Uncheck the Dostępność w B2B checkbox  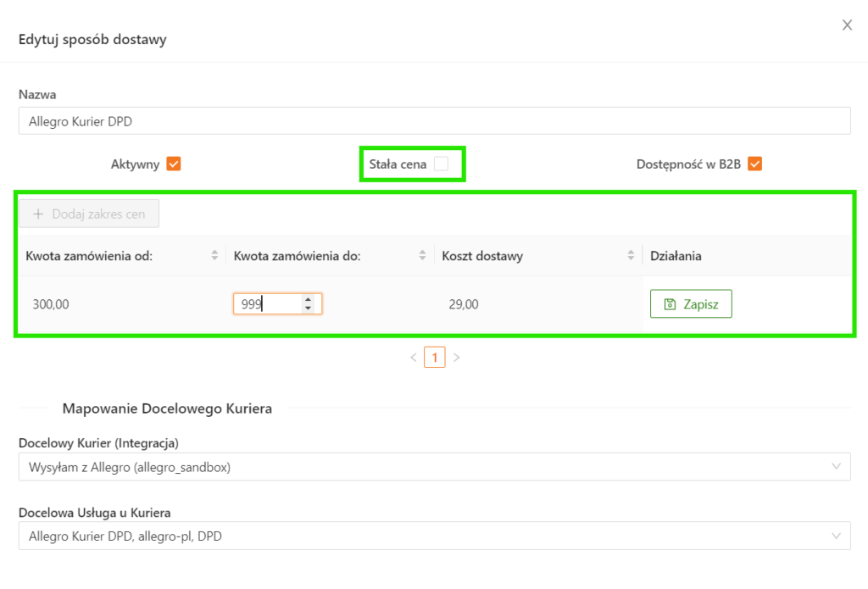pyautogui.click(x=754, y=164)
